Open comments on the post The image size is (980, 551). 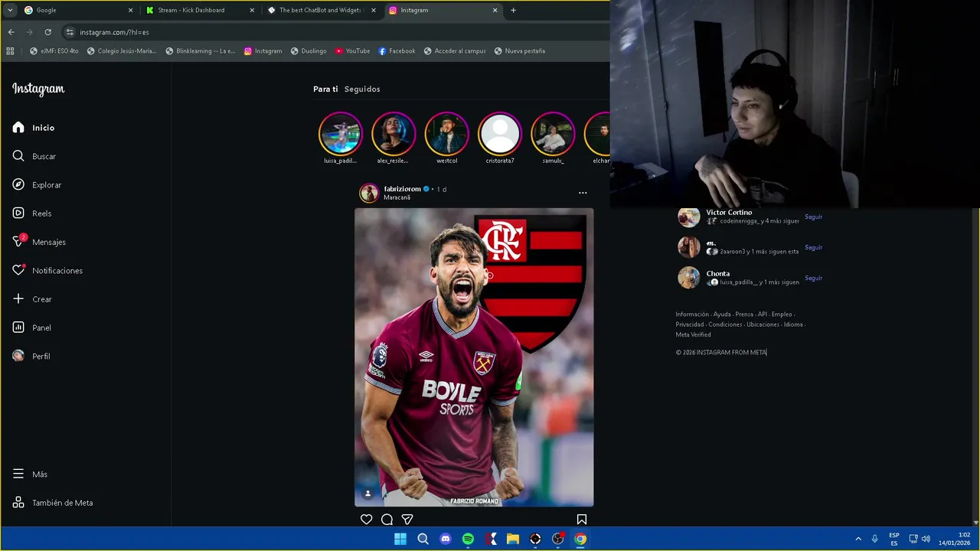pos(387,520)
